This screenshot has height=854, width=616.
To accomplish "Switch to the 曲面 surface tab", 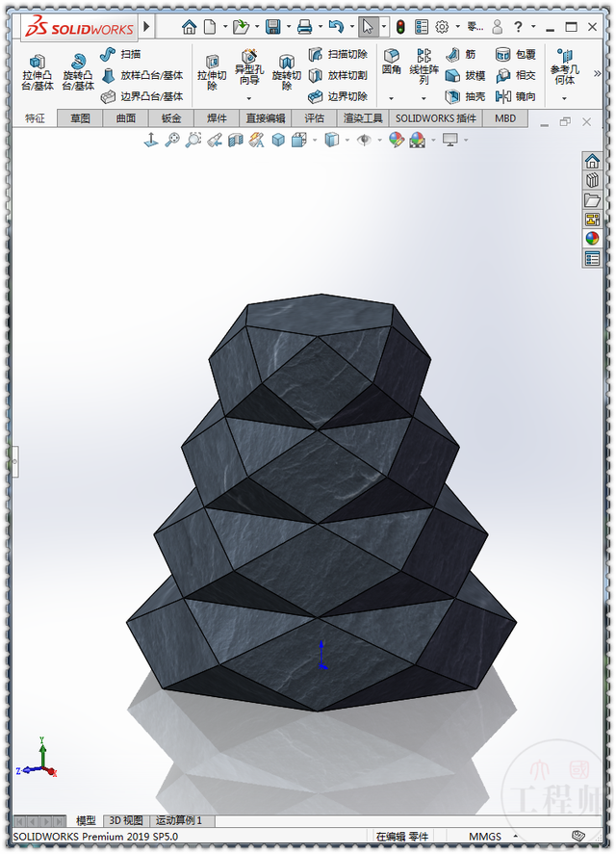I will (x=126, y=118).
